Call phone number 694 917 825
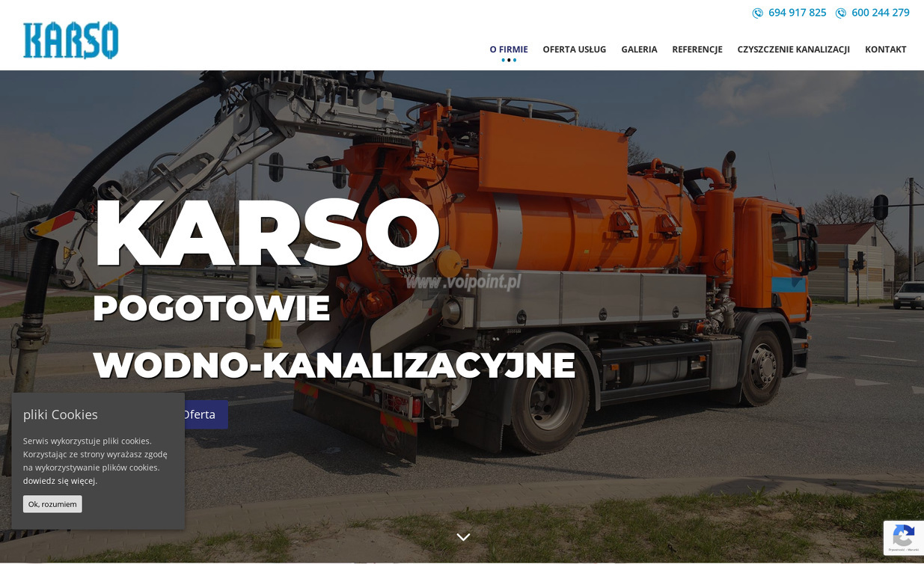 click(798, 13)
